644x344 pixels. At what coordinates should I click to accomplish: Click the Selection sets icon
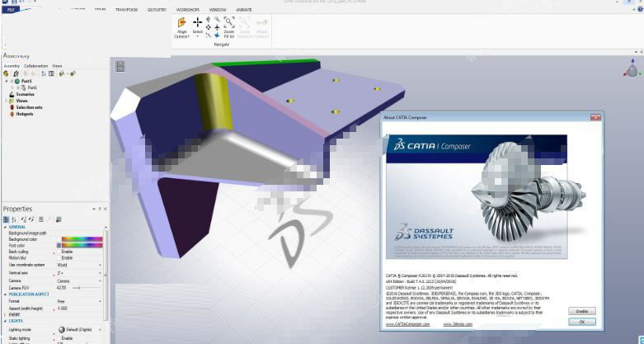pos(12,107)
